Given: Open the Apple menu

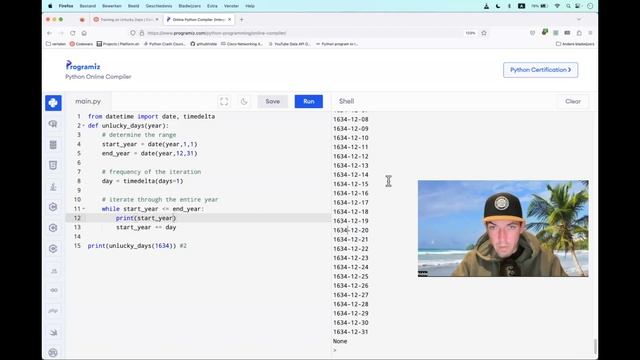Looking at the screenshot, I should [x=50, y=6].
